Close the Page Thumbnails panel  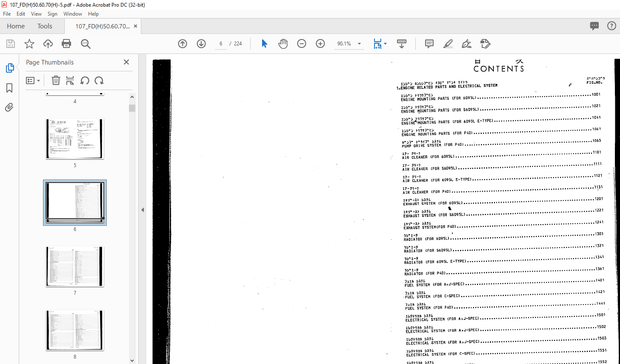coord(127,62)
